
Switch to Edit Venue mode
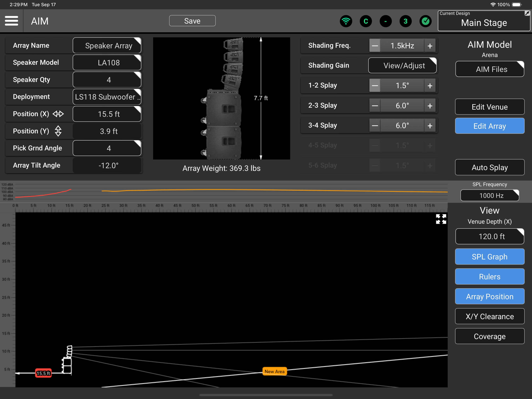click(x=490, y=107)
